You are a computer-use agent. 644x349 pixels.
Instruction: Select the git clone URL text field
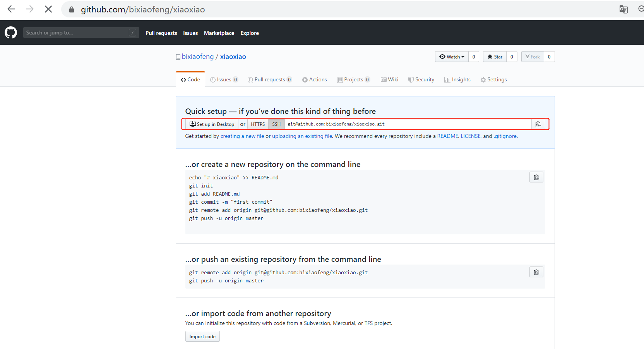click(x=408, y=124)
